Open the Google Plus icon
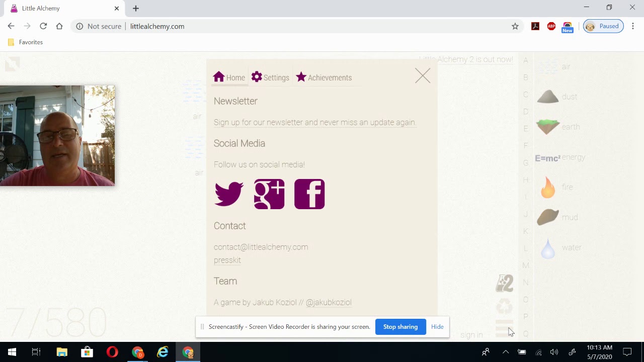The height and width of the screenshot is (362, 644). [x=269, y=194]
